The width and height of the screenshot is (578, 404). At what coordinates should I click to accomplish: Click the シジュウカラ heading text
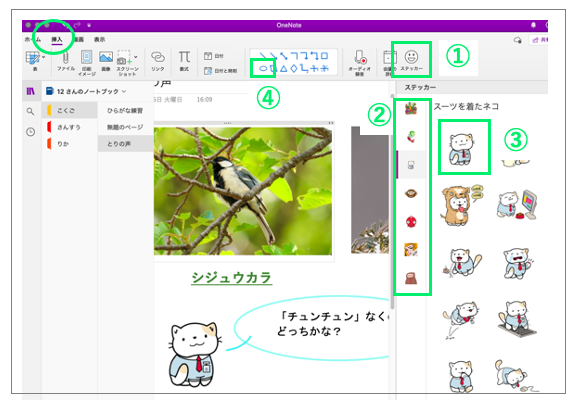point(231,278)
